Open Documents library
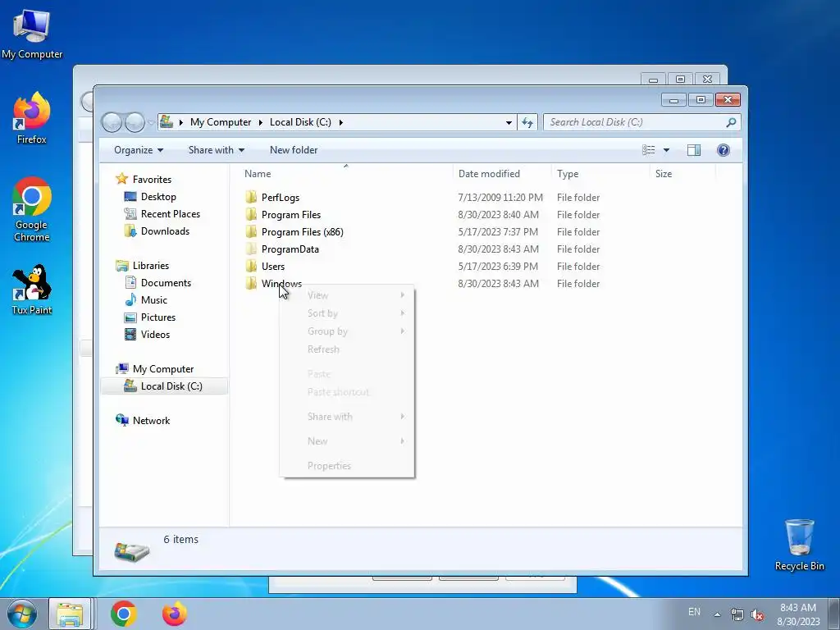 pos(157,282)
